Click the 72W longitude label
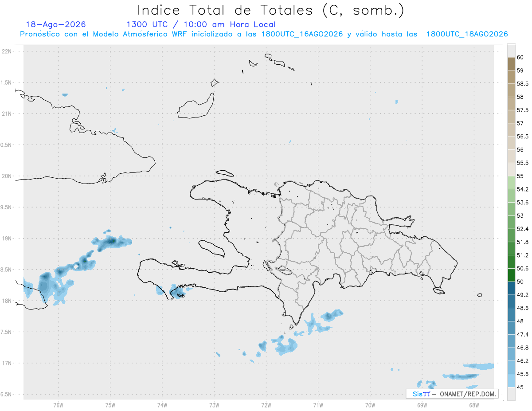The image size is (532, 411). (266, 405)
